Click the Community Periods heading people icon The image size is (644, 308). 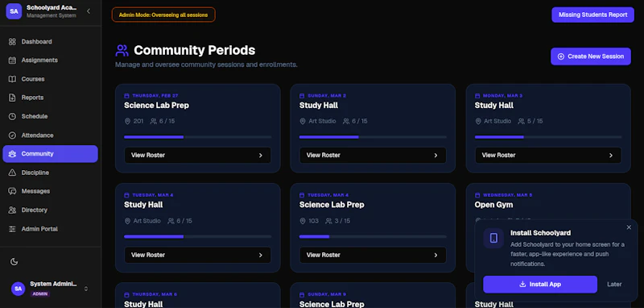click(x=122, y=51)
